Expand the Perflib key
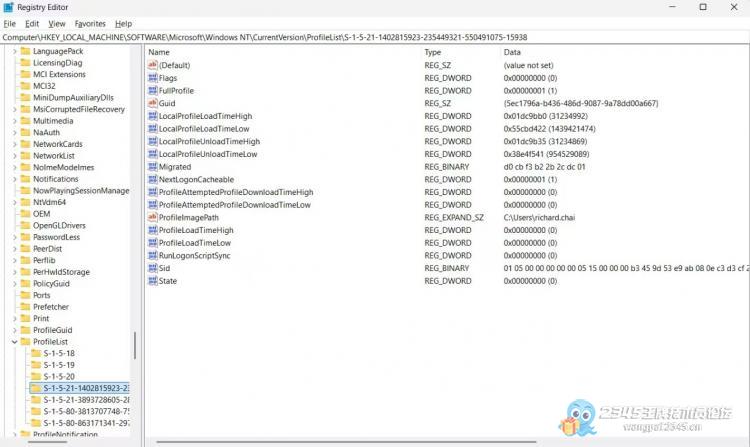The width and height of the screenshot is (750, 447). click(x=14, y=258)
